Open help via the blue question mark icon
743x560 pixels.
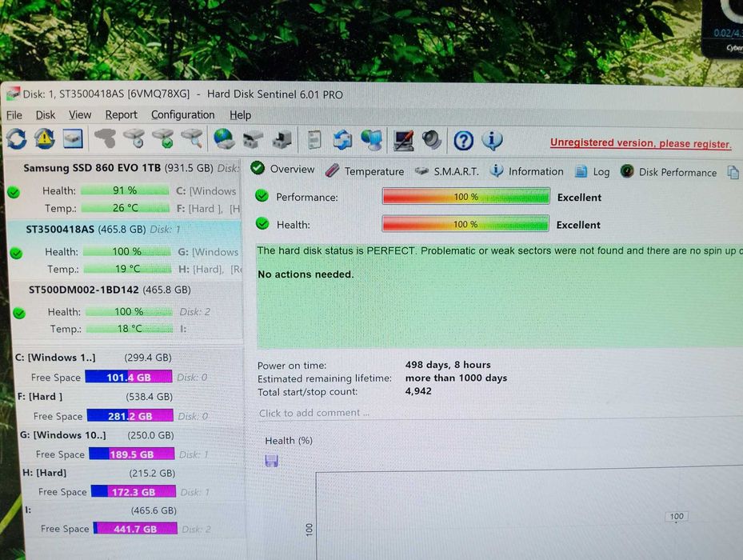point(463,141)
